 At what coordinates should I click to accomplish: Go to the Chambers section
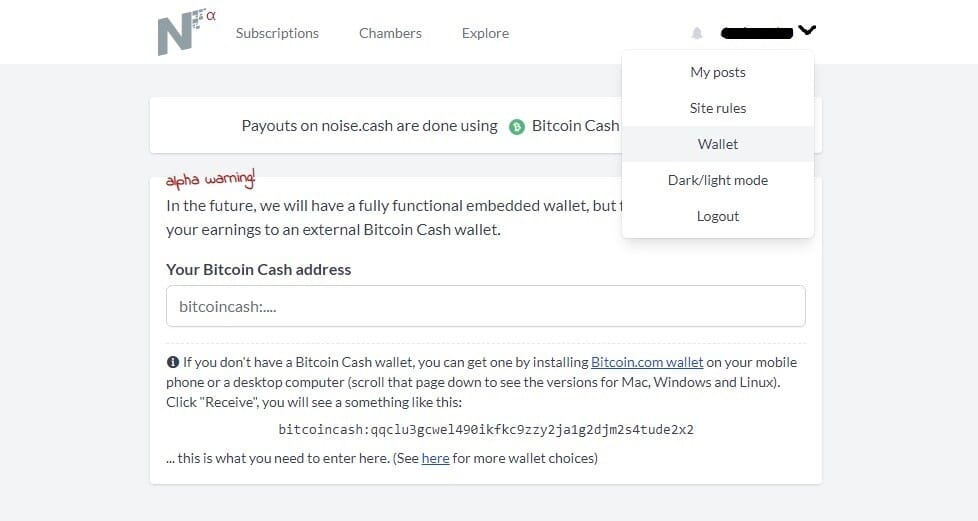click(390, 33)
